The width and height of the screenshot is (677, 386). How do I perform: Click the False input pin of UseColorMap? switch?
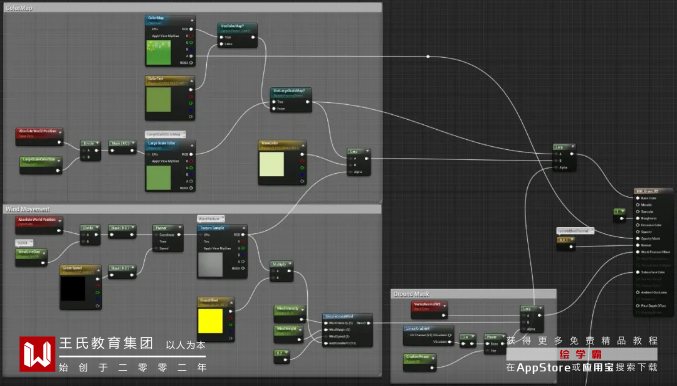click(x=221, y=44)
